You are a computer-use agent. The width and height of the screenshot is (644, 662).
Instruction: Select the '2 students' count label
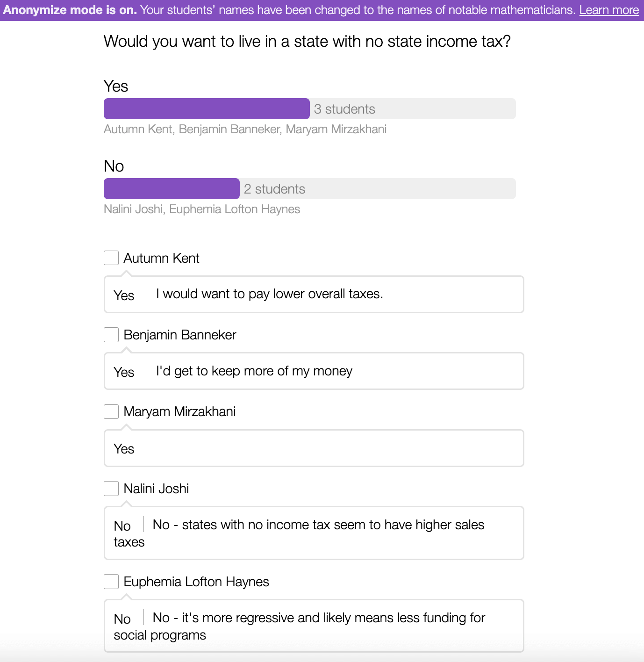[274, 189]
